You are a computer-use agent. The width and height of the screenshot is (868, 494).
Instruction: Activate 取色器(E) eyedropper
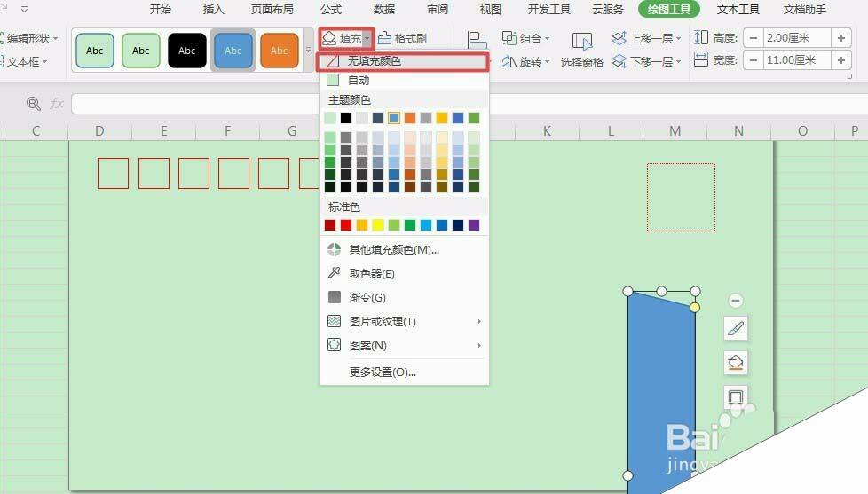coord(402,274)
